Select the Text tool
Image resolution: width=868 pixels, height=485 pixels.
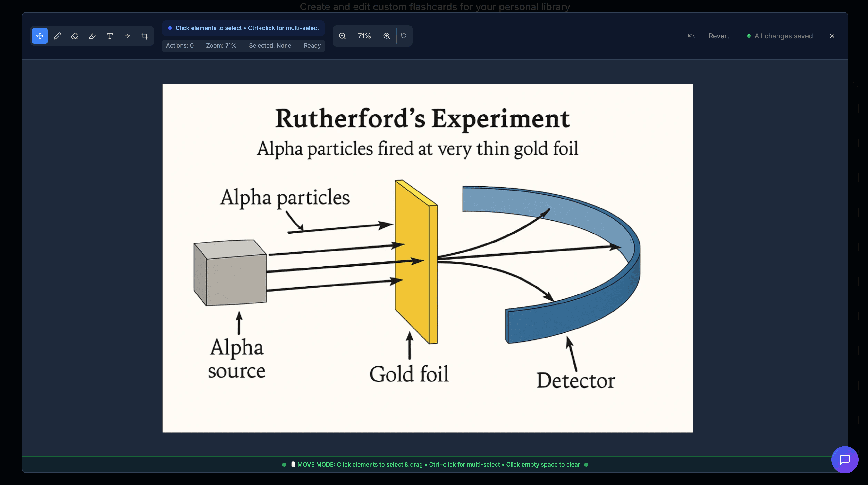pos(110,36)
